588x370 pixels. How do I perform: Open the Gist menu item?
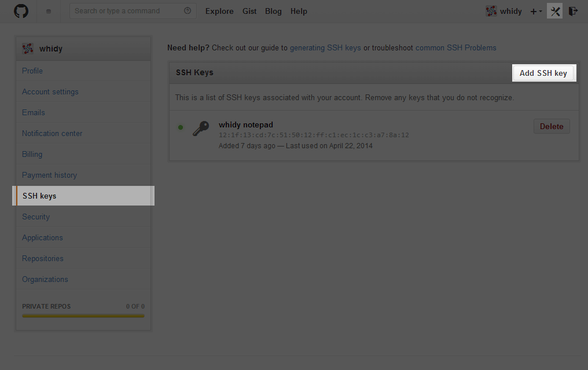[249, 11]
